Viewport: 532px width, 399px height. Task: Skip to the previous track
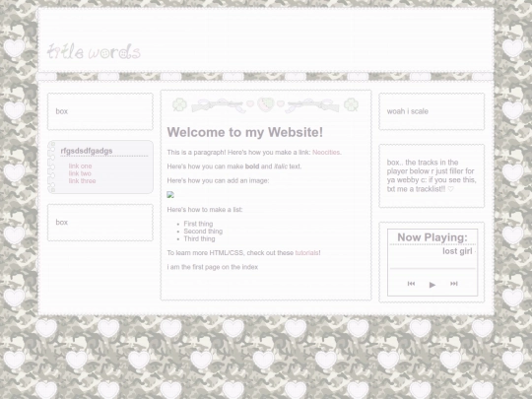coord(411,284)
